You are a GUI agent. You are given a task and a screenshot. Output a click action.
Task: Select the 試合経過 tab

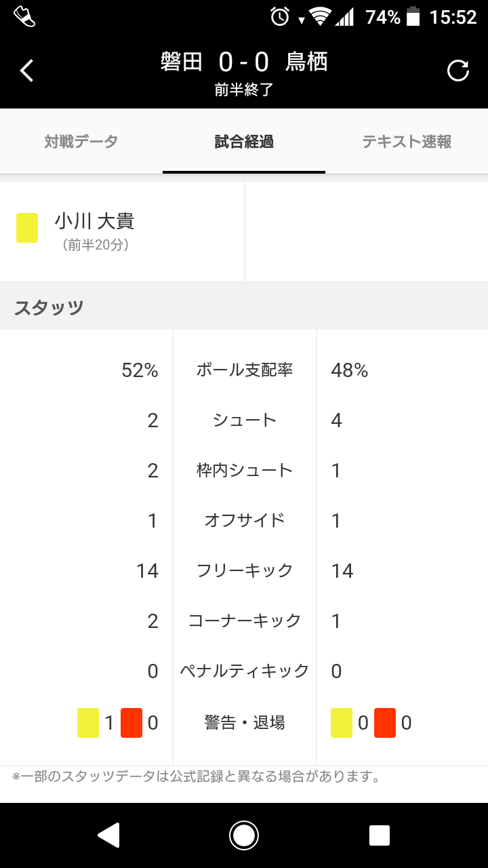coord(244,141)
